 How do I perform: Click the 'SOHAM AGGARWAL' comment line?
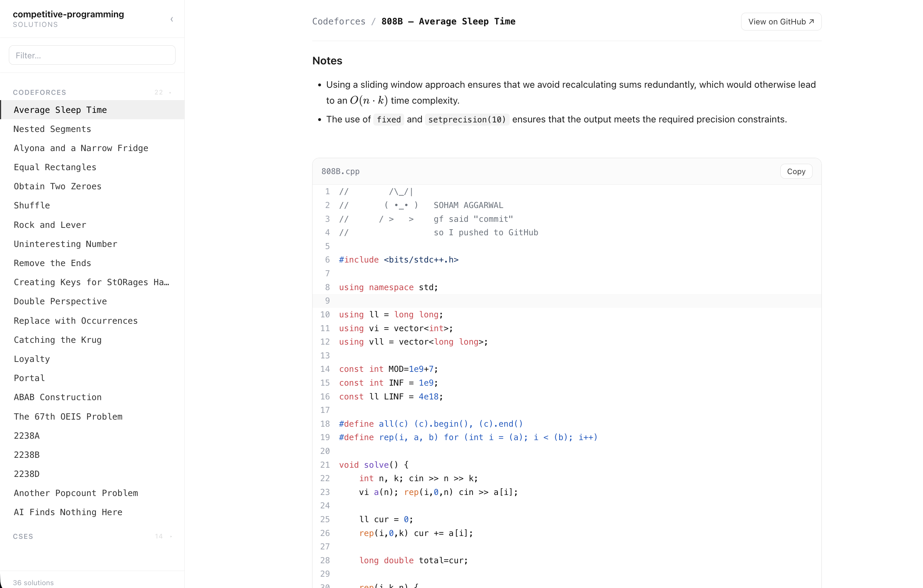421,205
